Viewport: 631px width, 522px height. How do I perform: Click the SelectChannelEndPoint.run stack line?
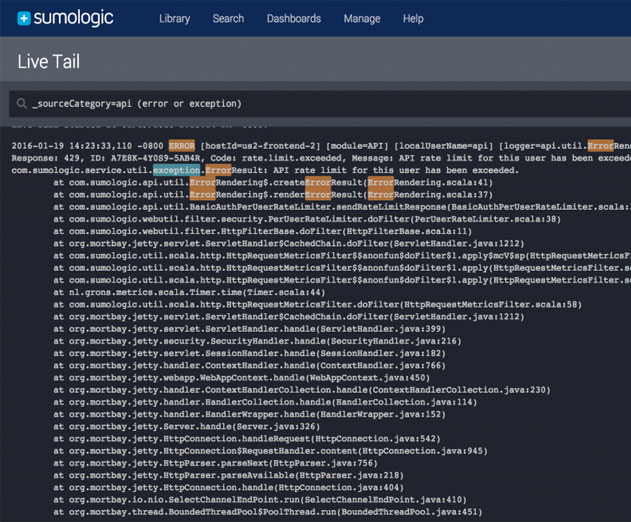click(260, 499)
